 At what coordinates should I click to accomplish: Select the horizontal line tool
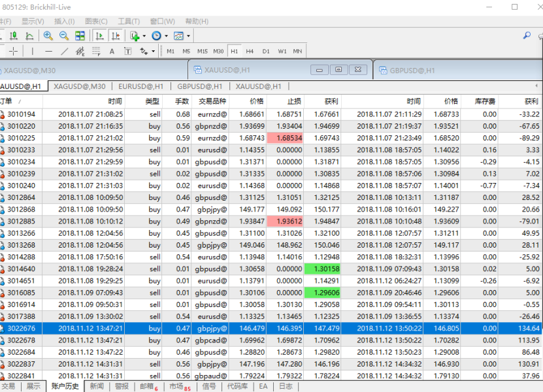click(48, 51)
